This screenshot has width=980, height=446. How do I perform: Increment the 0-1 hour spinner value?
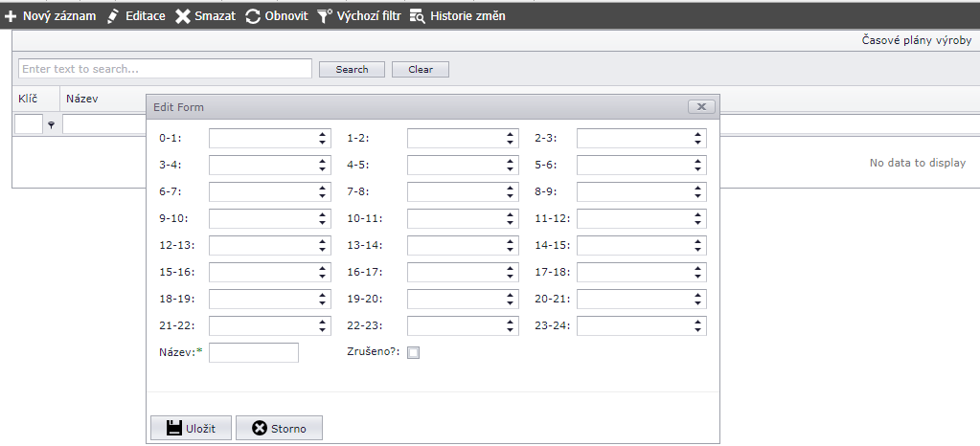(323, 134)
